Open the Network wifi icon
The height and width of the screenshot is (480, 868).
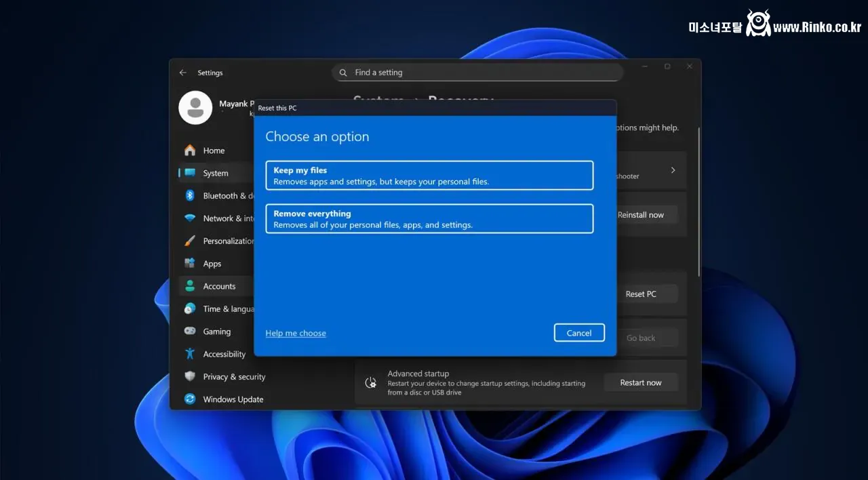[x=190, y=218]
